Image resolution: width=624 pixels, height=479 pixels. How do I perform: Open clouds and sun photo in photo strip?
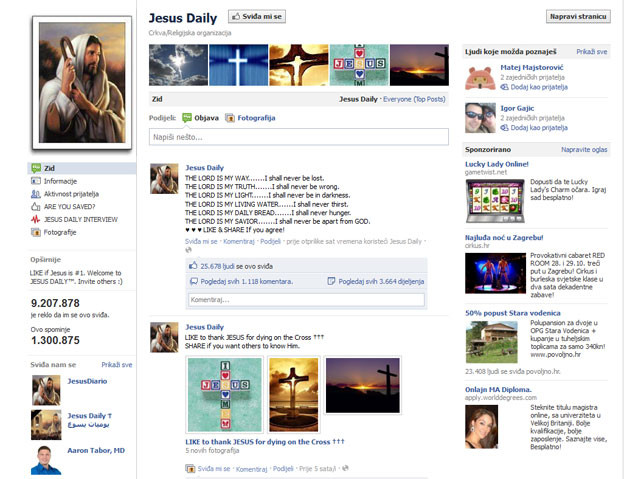point(178,65)
